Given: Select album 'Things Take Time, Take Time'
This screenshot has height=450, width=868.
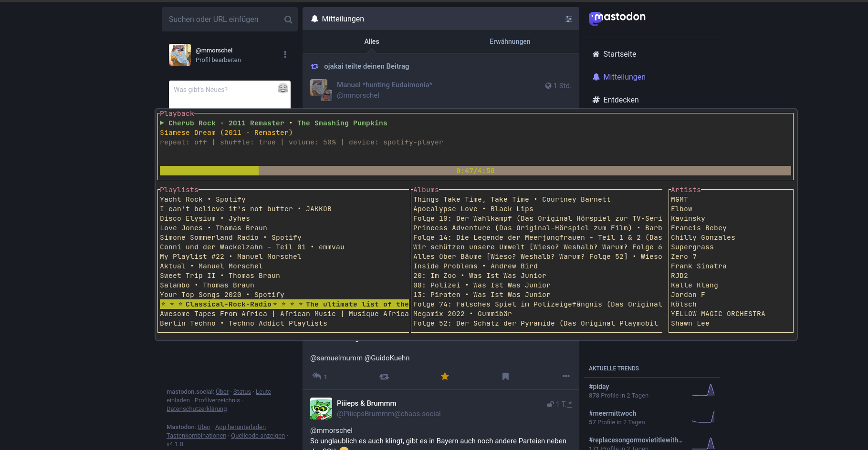Looking at the screenshot, I should (x=512, y=199).
